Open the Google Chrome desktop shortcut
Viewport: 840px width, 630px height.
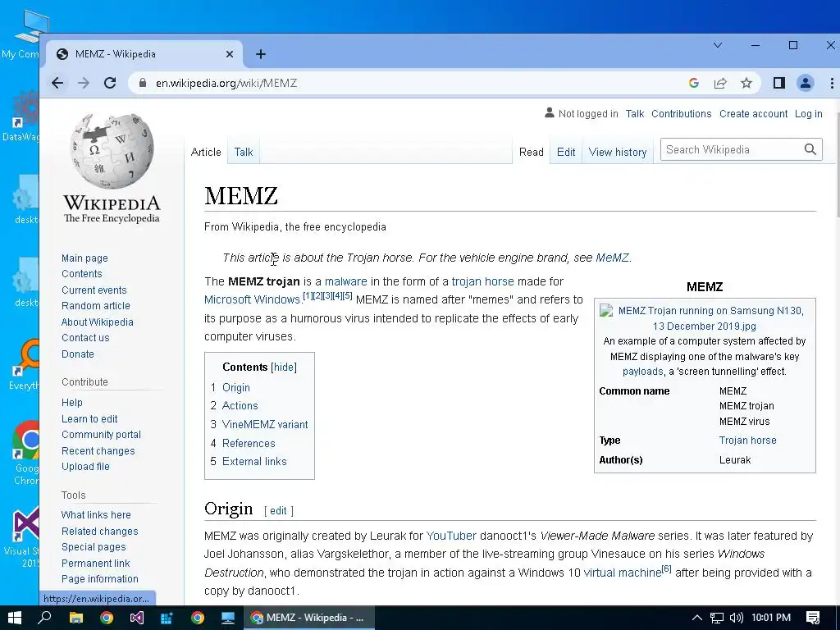point(25,453)
